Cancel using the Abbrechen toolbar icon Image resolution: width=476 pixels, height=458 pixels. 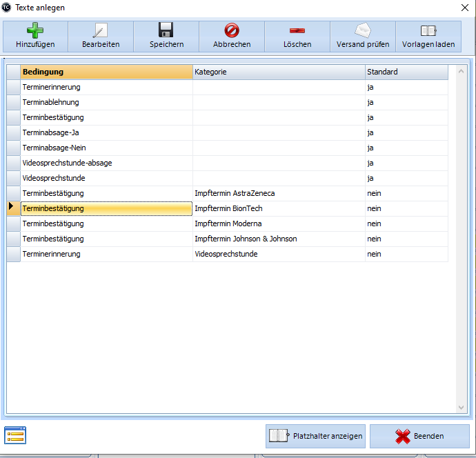pos(231,31)
